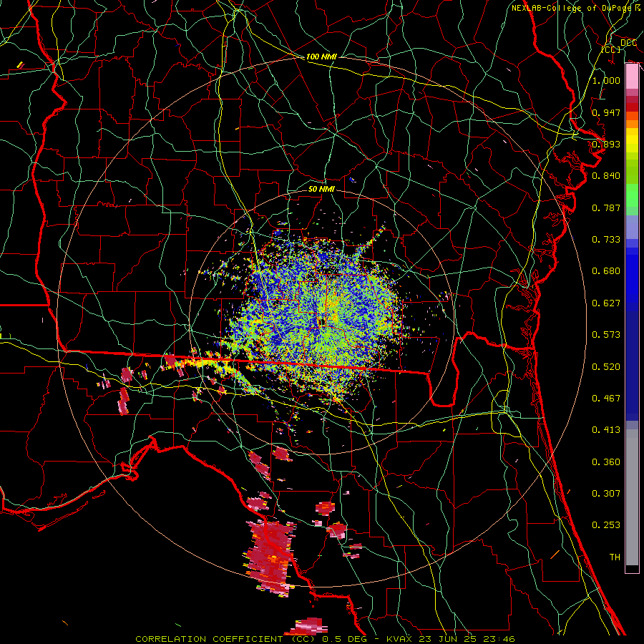Select the 0.253 legend value
Screen dimensions: 644x644
point(606,525)
